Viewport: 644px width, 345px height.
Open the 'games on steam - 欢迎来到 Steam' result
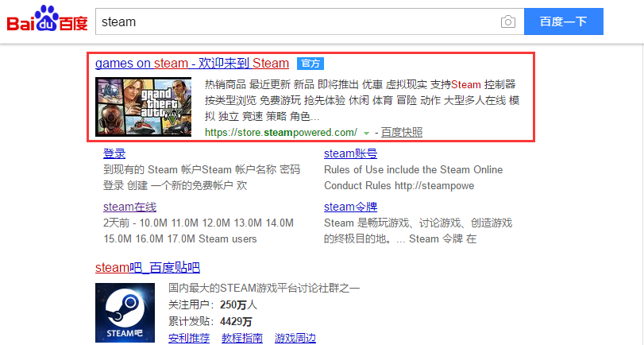(192, 64)
